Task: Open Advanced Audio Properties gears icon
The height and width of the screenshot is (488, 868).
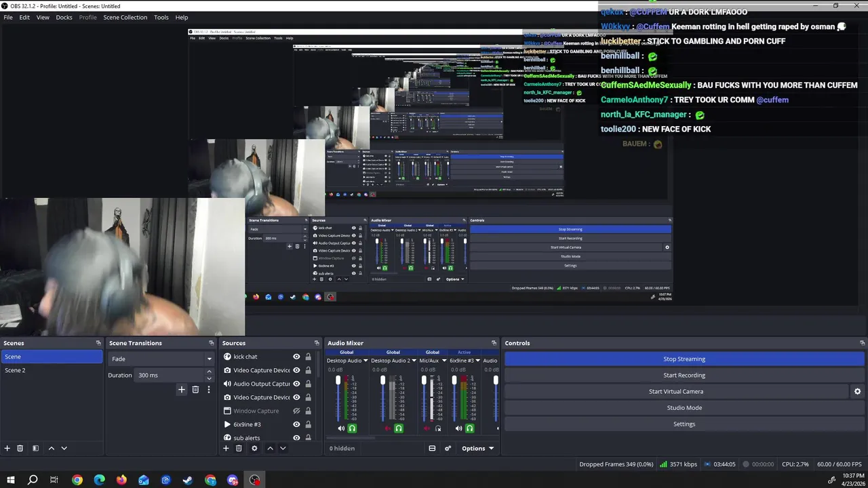Action: point(448,448)
